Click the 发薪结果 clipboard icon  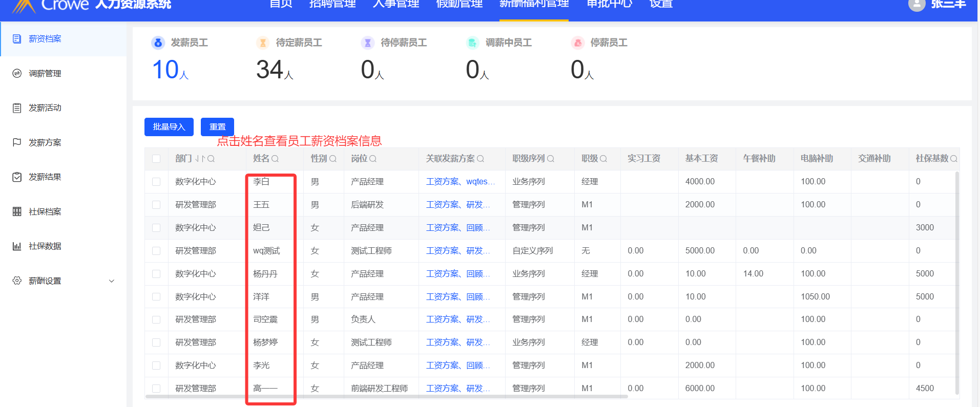[x=17, y=177]
